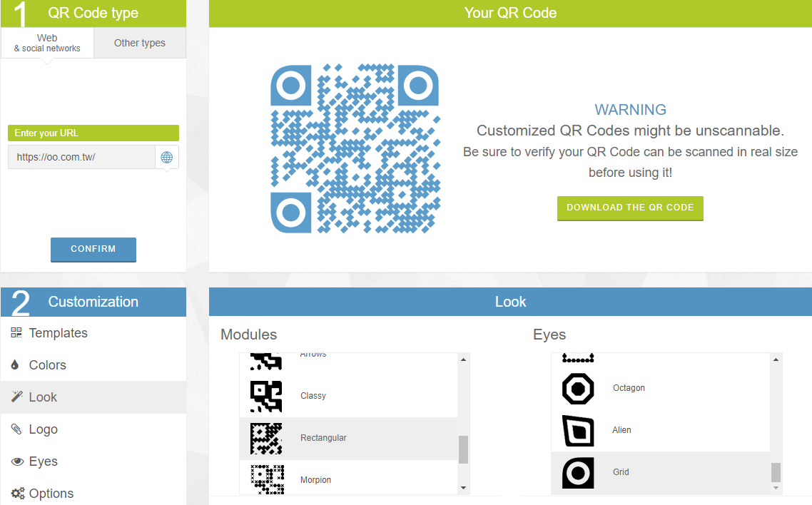812x505 pixels.
Task: Open the Colors customization section
Action: tap(93, 364)
